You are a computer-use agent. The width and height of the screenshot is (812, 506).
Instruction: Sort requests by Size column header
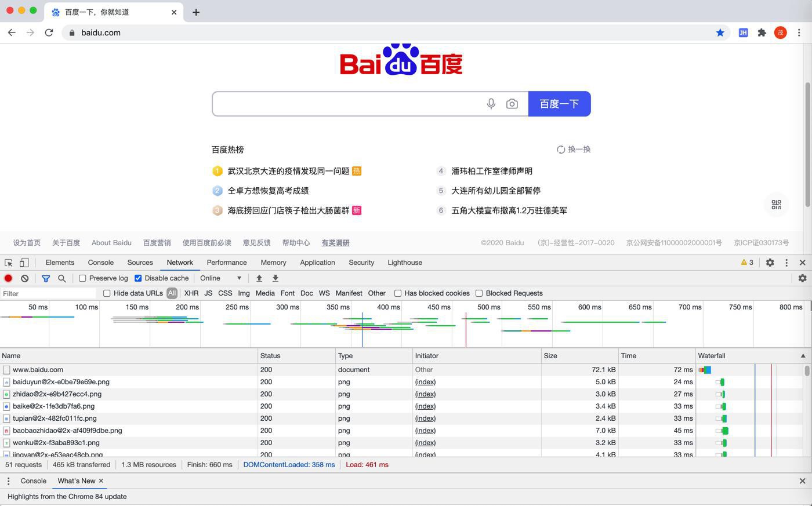pos(579,356)
